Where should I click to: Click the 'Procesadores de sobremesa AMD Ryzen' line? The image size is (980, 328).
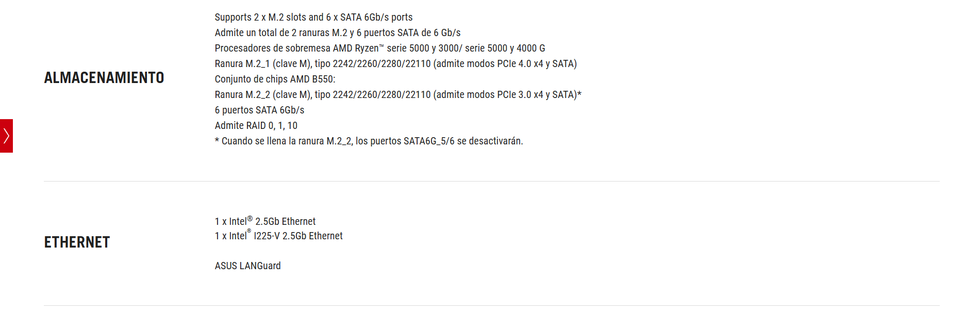pos(380,48)
